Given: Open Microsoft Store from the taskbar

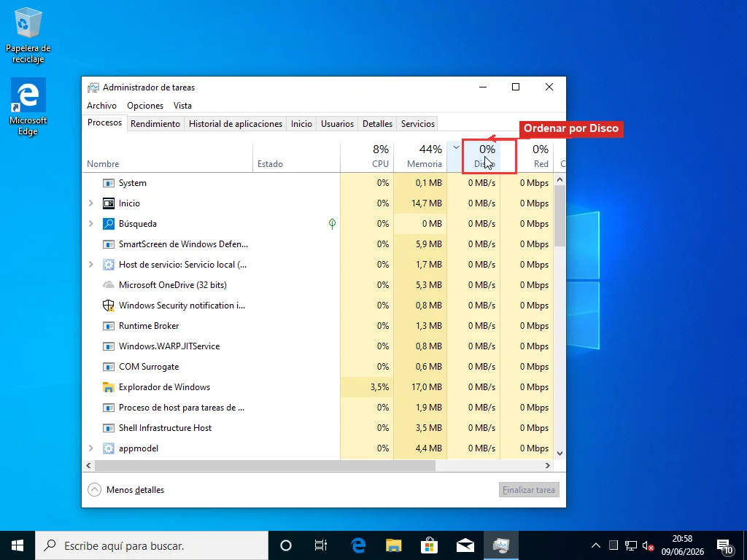Looking at the screenshot, I should coord(429,545).
